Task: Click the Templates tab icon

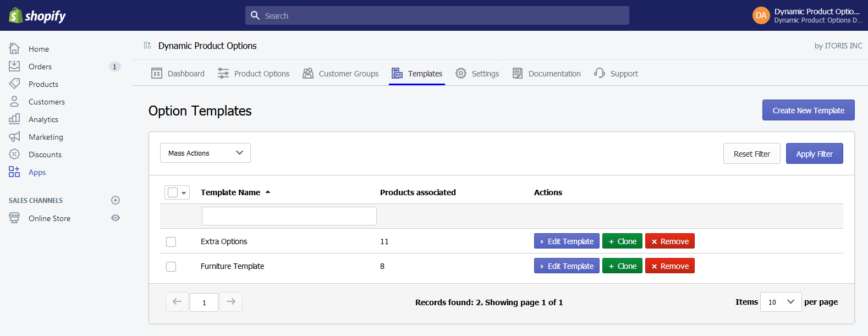Action: click(x=397, y=73)
